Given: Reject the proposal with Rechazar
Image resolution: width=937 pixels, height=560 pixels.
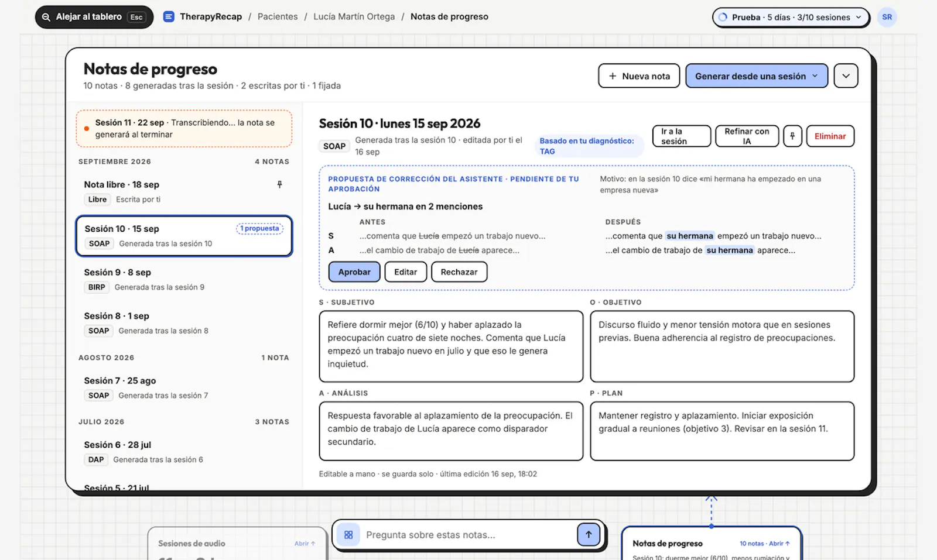Looking at the screenshot, I should [x=459, y=272].
